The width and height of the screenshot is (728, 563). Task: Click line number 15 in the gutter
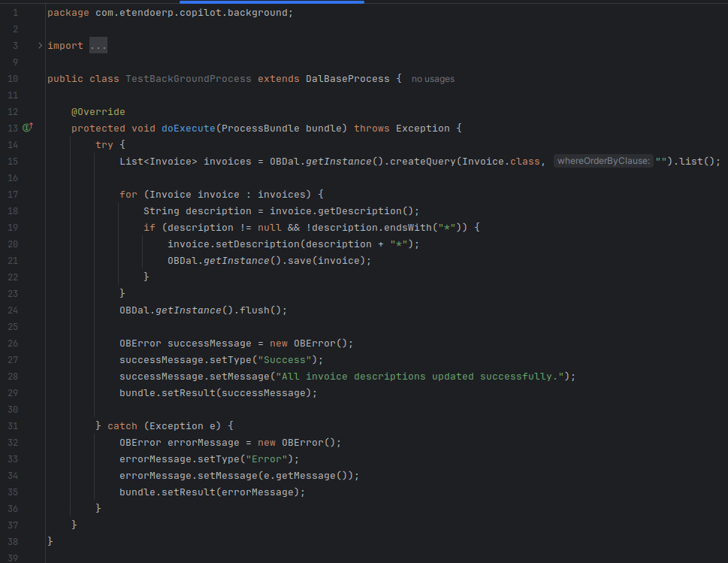[x=13, y=161]
